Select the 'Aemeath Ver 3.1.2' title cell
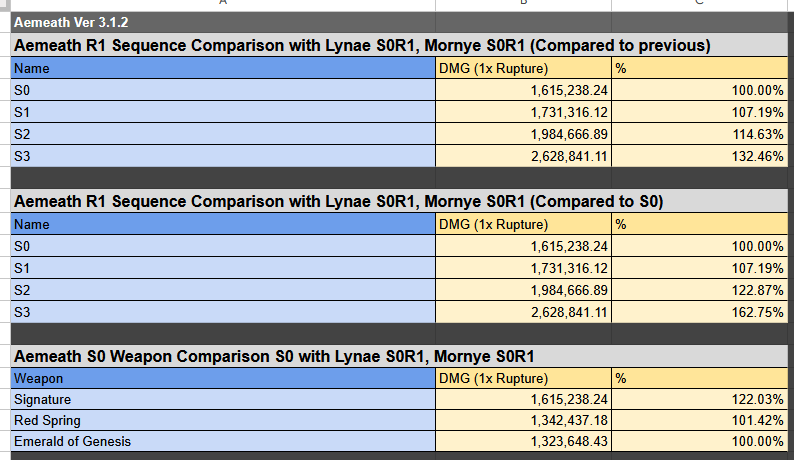 [223, 23]
